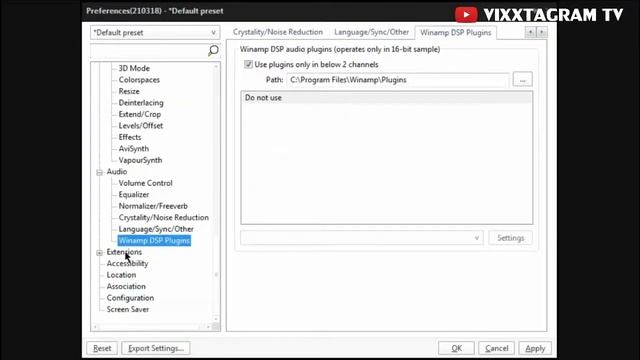
Task: Open Configuration settings
Action: click(130, 298)
